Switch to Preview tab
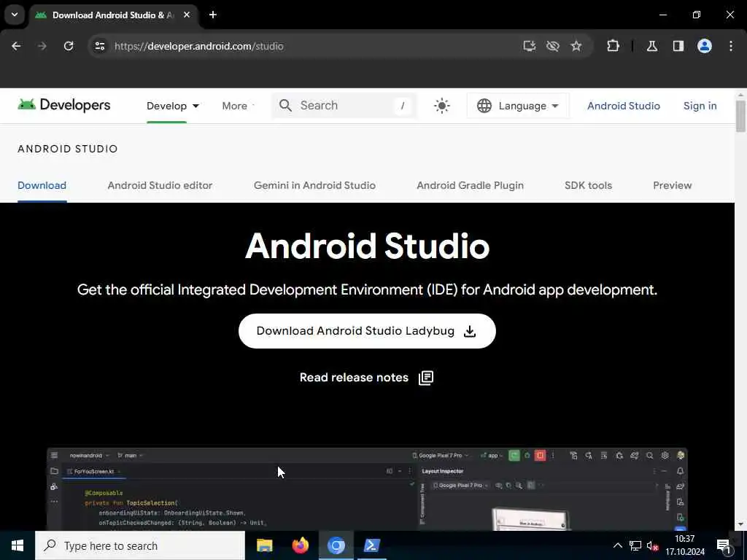747x560 pixels. click(x=672, y=185)
